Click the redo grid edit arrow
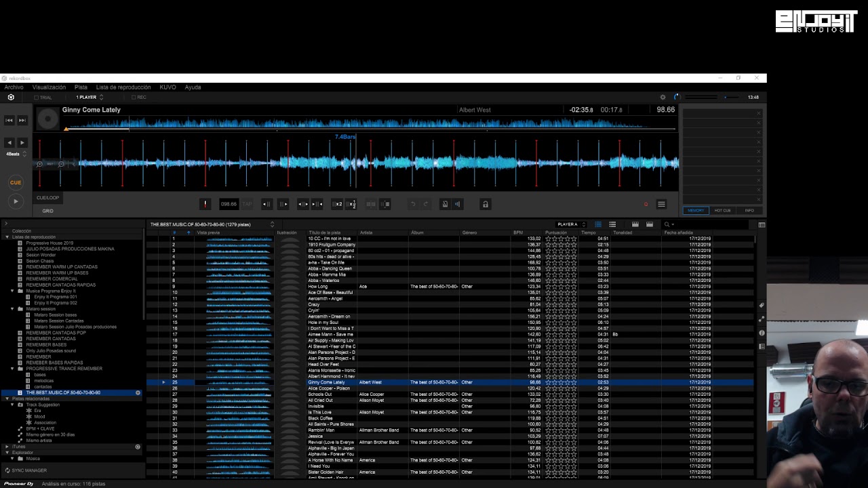The height and width of the screenshot is (488, 868). [426, 204]
